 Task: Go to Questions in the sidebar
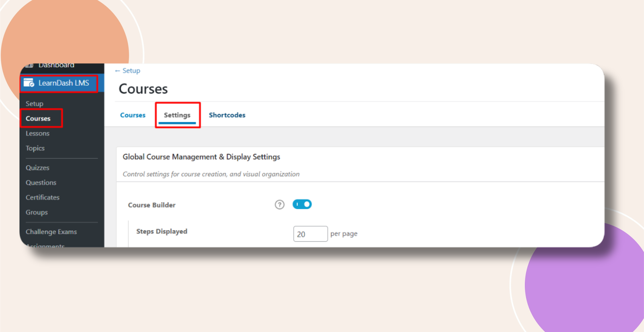tap(41, 182)
